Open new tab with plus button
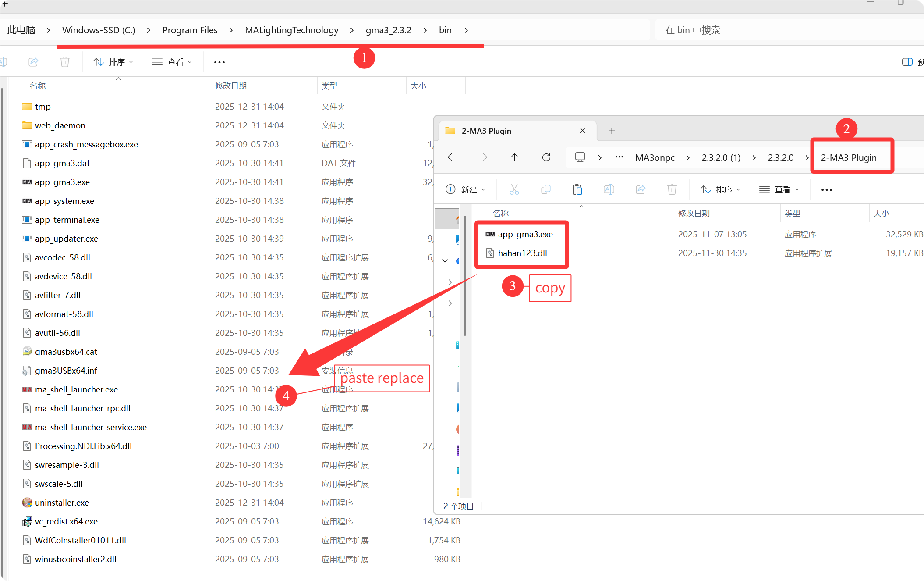 [x=612, y=131]
